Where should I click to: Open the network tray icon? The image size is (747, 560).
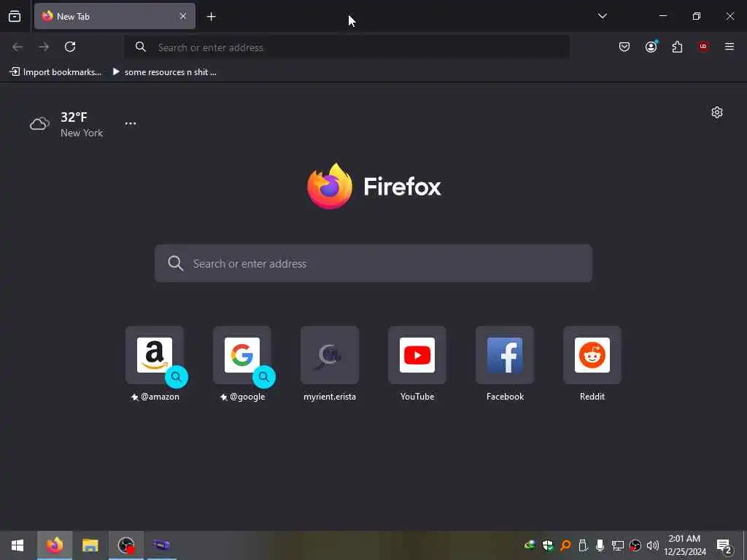(x=617, y=545)
